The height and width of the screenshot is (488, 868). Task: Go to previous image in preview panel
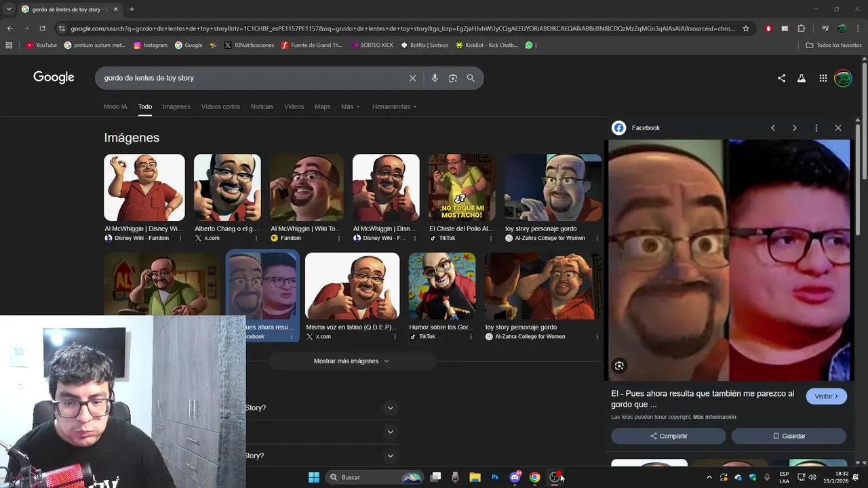[773, 128]
